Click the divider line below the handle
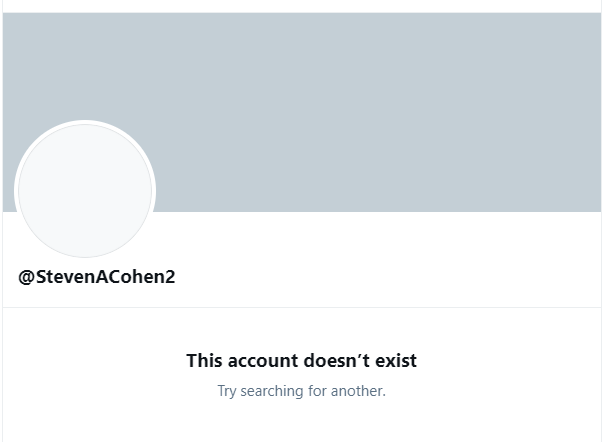The image size is (616, 442). [301, 307]
